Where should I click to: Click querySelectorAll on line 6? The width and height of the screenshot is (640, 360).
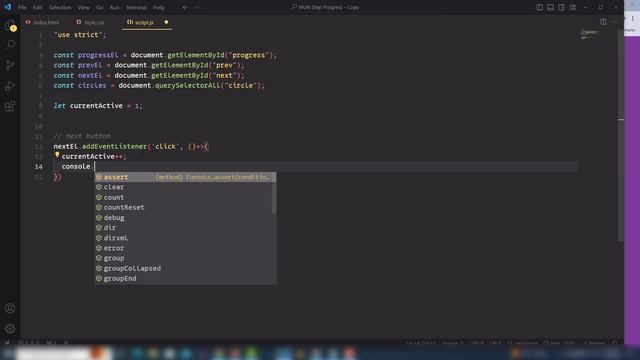pos(187,86)
